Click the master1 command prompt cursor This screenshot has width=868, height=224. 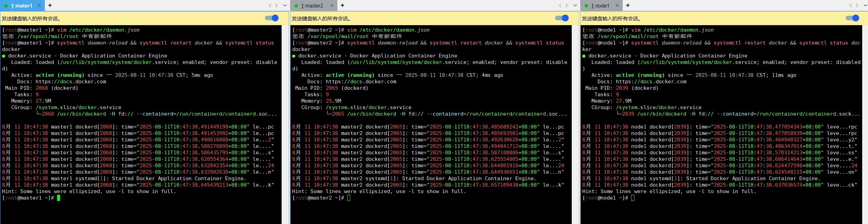tap(58, 198)
